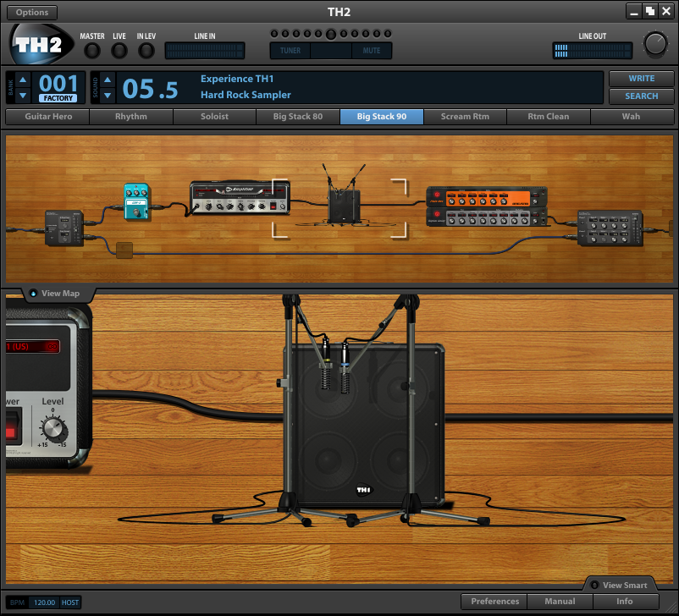Click the BPM value 120.00
The image size is (679, 616).
pos(44,602)
